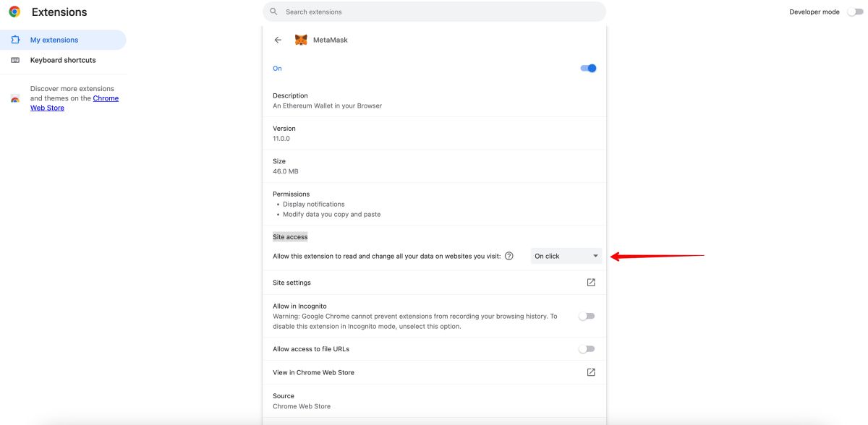Viewport: 868px width, 425px height.
Task: Turn off the MetaMask extension toggle
Action: [588, 68]
